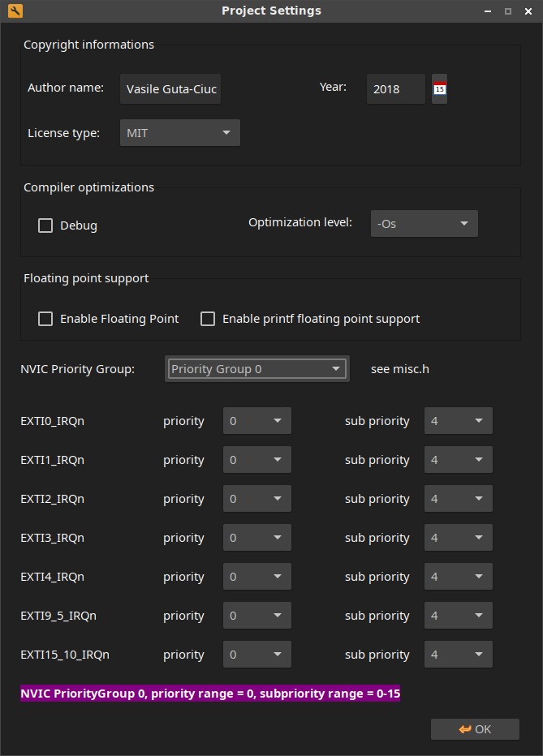Open the calendar icon next to Year
Screen dimensions: 543x756
tap(439, 89)
